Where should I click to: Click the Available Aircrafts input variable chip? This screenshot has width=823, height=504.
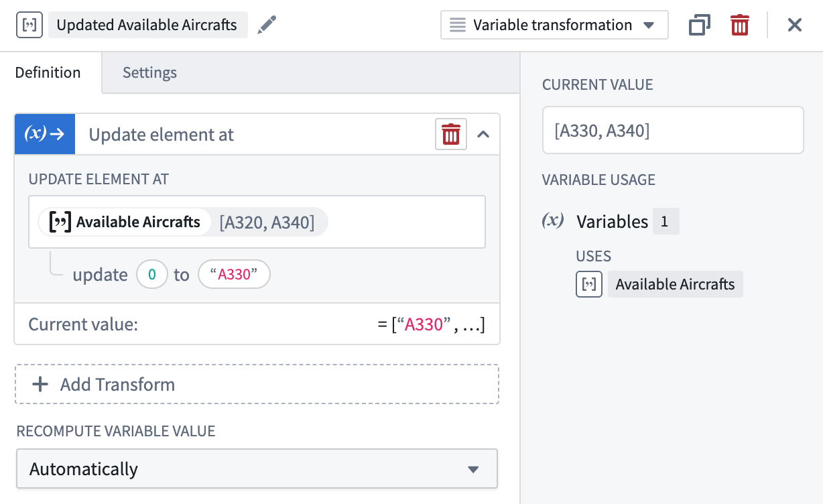click(126, 222)
